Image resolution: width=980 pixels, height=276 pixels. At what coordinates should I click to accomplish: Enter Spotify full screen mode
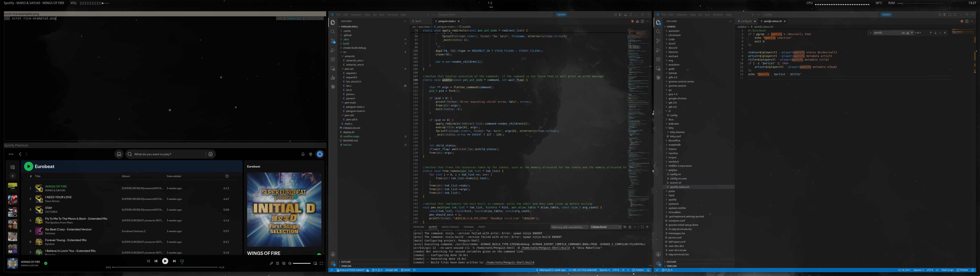pos(321,263)
